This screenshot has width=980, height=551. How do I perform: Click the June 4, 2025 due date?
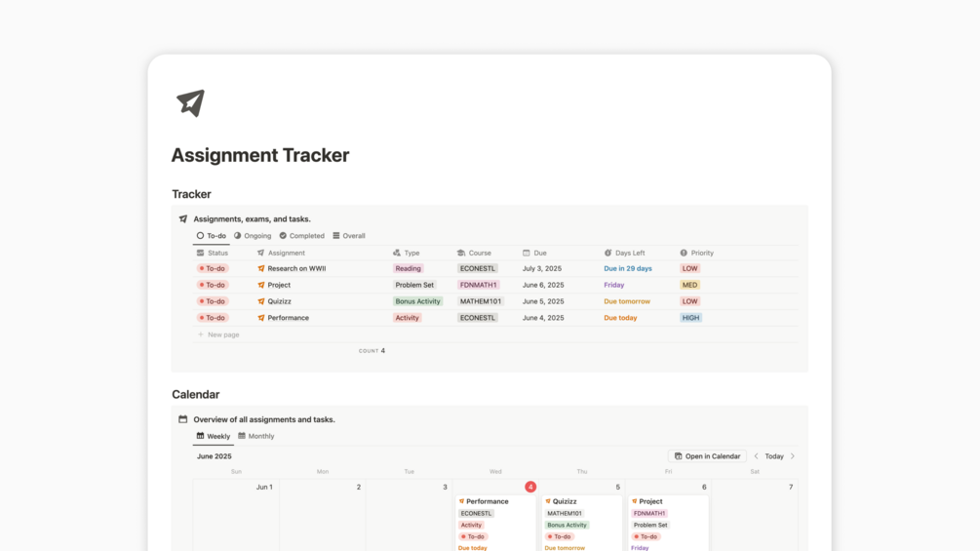(x=543, y=318)
